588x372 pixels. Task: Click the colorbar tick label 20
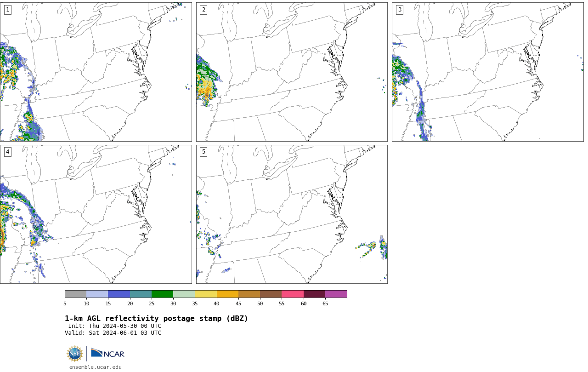tap(130, 303)
